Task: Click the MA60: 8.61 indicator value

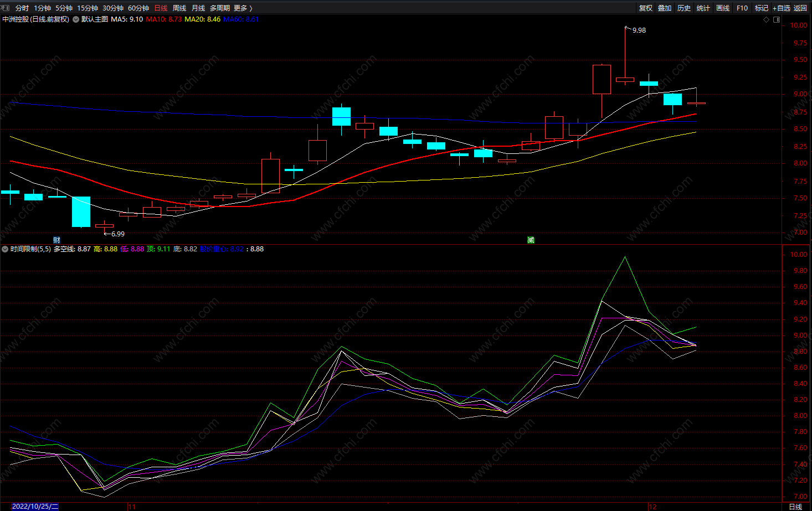Action: tap(241, 19)
